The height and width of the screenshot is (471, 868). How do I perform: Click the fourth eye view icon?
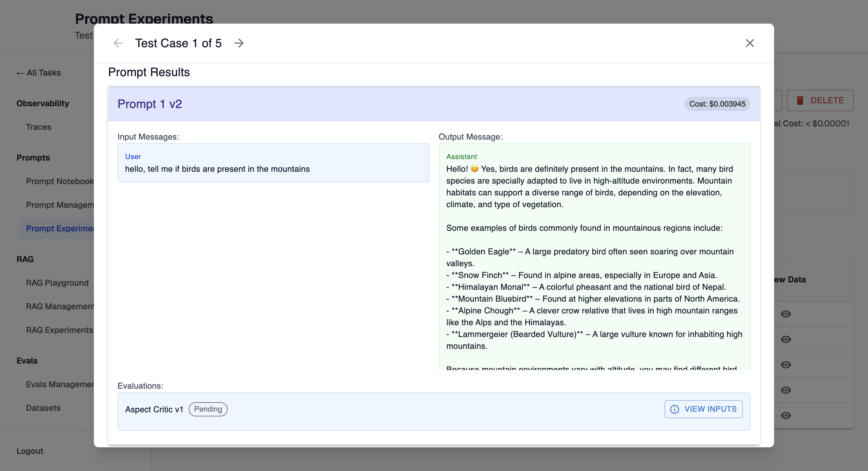(785, 390)
